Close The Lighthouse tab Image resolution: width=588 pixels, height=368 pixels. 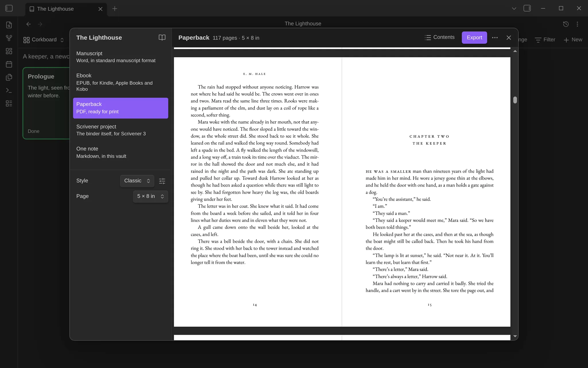(100, 9)
